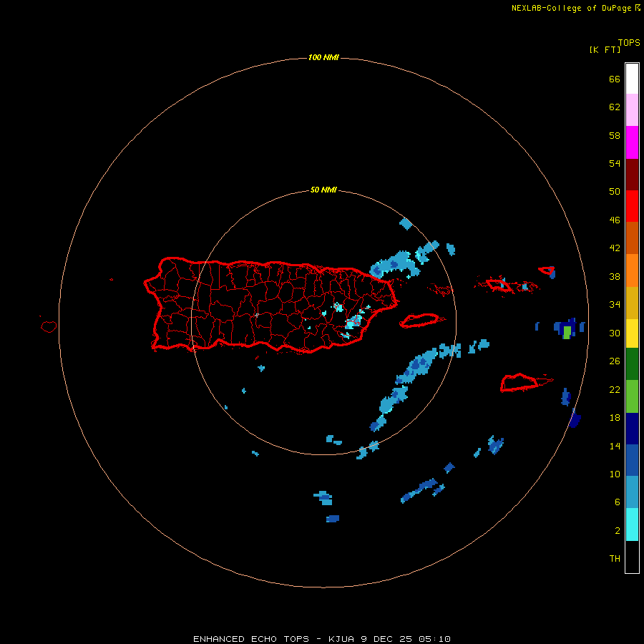Click the legend value '66'
This screenshot has height=644, width=644.
tap(615, 79)
